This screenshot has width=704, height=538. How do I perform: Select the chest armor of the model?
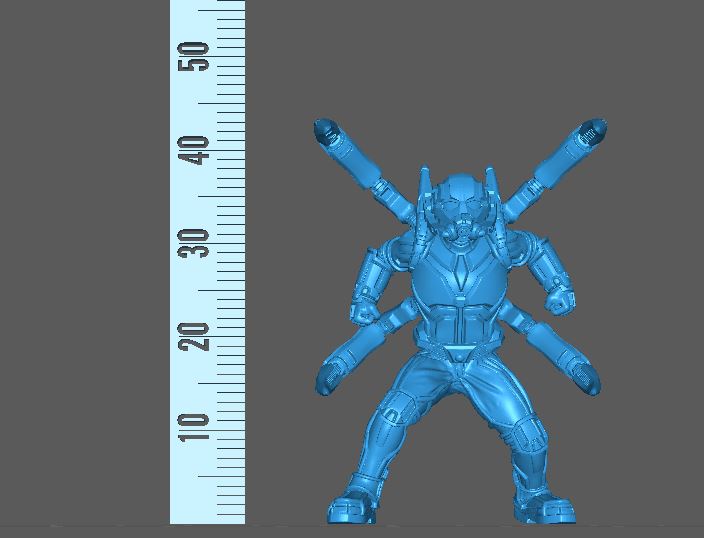coord(458,273)
